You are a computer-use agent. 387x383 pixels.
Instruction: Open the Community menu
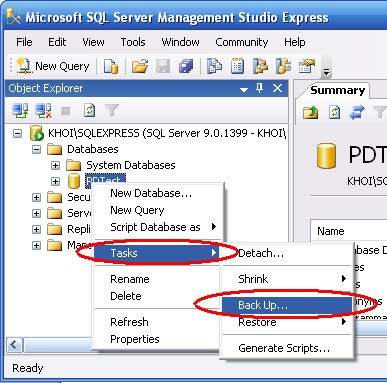pyautogui.click(x=242, y=42)
